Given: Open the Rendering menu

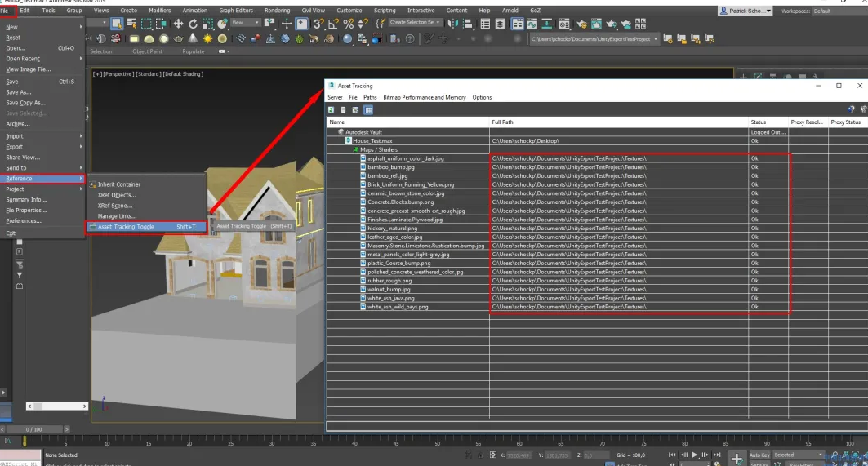Looking at the screenshot, I should [277, 10].
